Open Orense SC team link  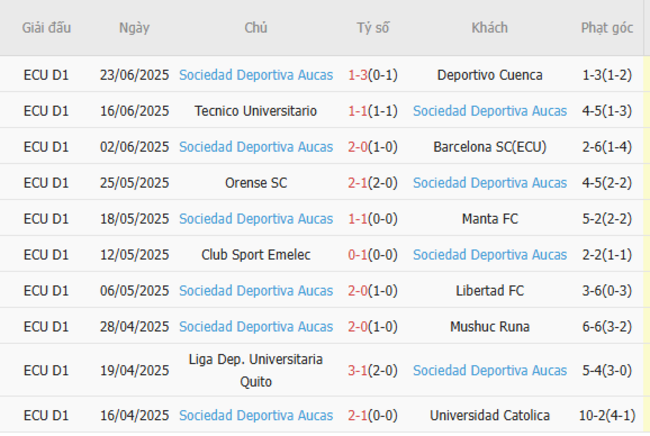pos(256,183)
